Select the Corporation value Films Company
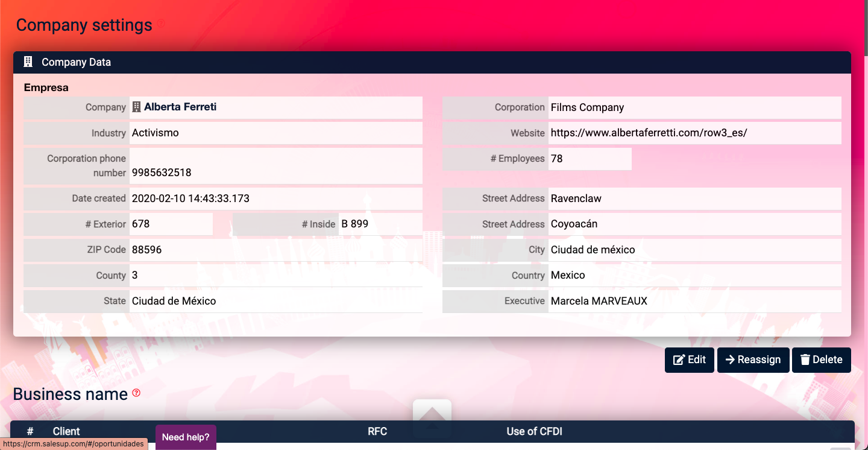The height and width of the screenshot is (450, 868). pos(588,107)
